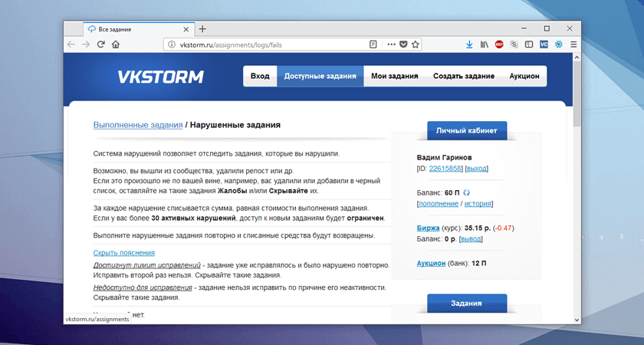
Task: Click the Личный кабинет button
Action: 467,130
